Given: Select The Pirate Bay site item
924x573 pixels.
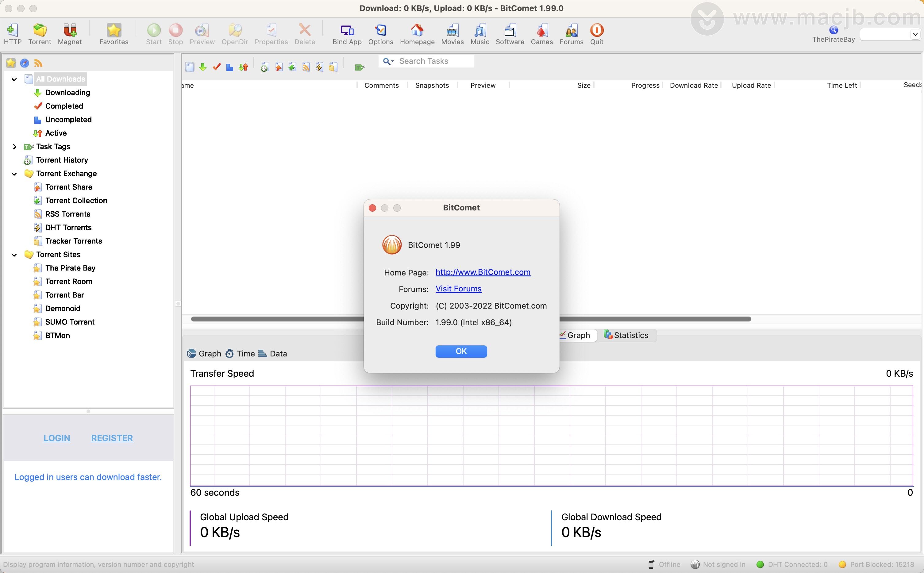Looking at the screenshot, I should [71, 267].
